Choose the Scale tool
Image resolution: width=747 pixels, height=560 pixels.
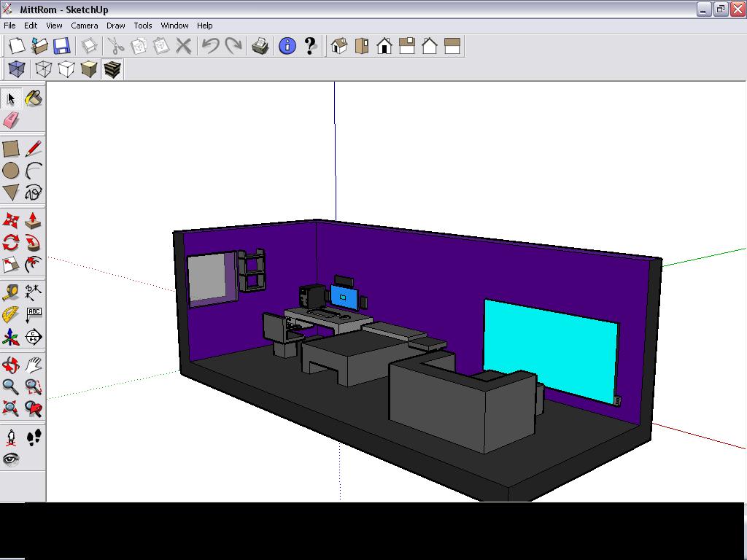pyautogui.click(x=11, y=264)
